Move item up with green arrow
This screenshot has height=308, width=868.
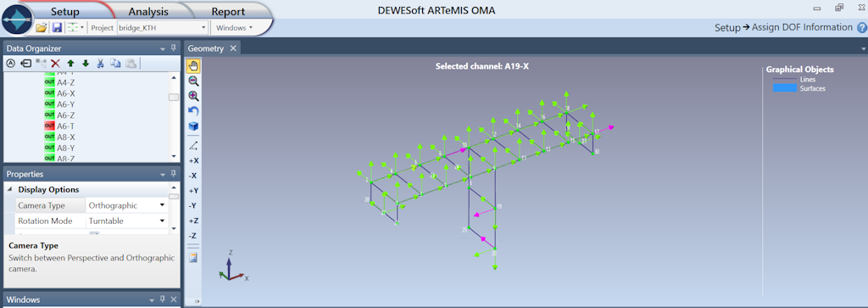click(70, 63)
